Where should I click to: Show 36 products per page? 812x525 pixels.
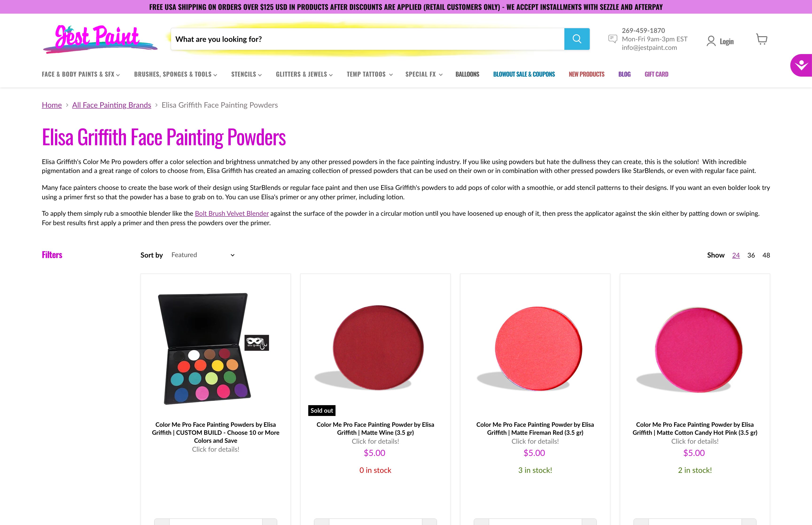click(x=751, y=255)
